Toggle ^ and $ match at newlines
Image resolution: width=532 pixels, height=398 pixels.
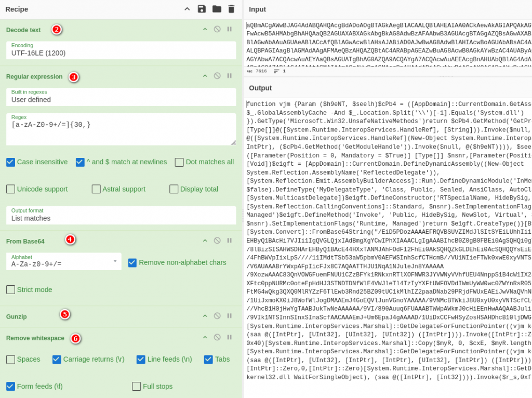point(80,162)
